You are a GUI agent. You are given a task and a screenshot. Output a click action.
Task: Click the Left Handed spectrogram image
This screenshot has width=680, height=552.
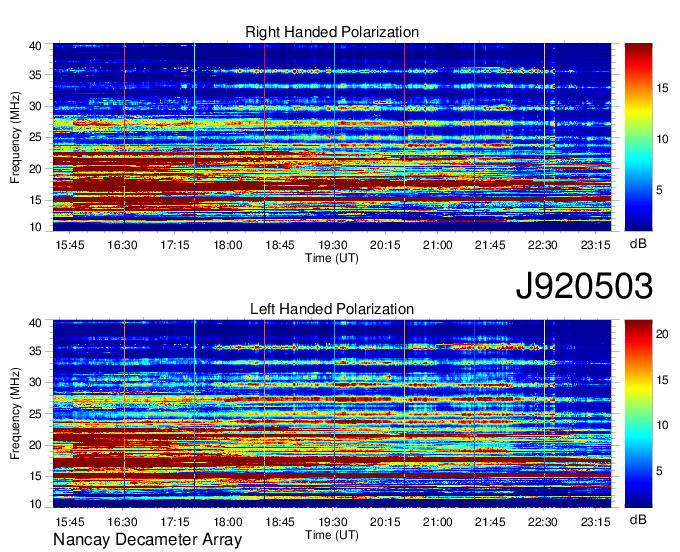tap(332, 414)
